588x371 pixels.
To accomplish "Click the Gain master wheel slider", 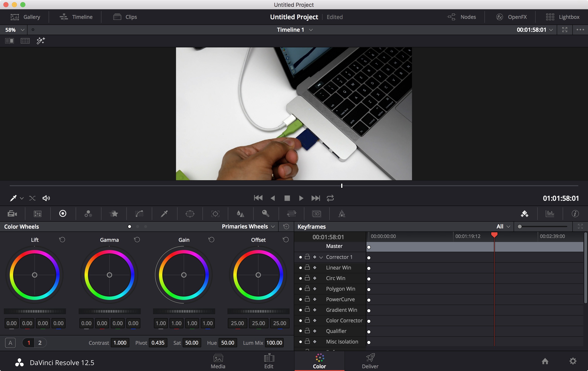I will point(184,311).
